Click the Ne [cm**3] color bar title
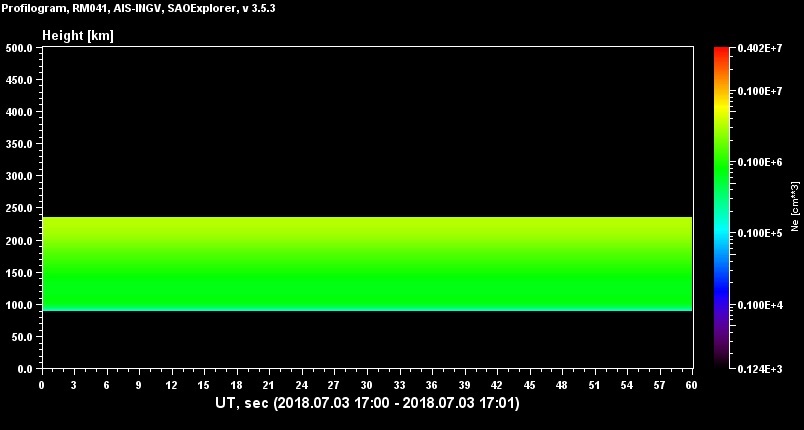This screenshot has width=804, height=430. [795, 207]
